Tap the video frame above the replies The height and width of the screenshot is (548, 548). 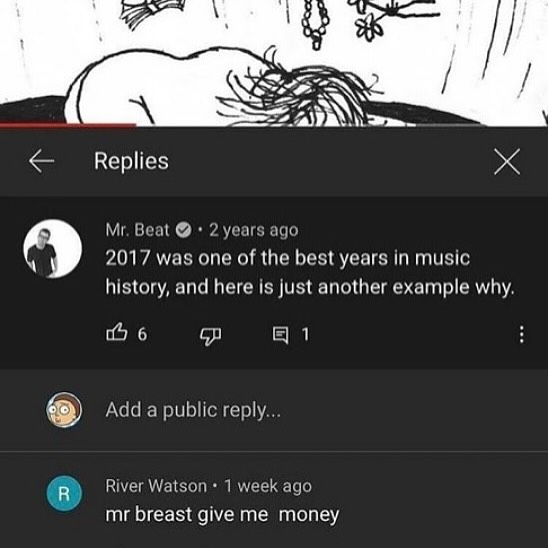(x=274, y=62)
